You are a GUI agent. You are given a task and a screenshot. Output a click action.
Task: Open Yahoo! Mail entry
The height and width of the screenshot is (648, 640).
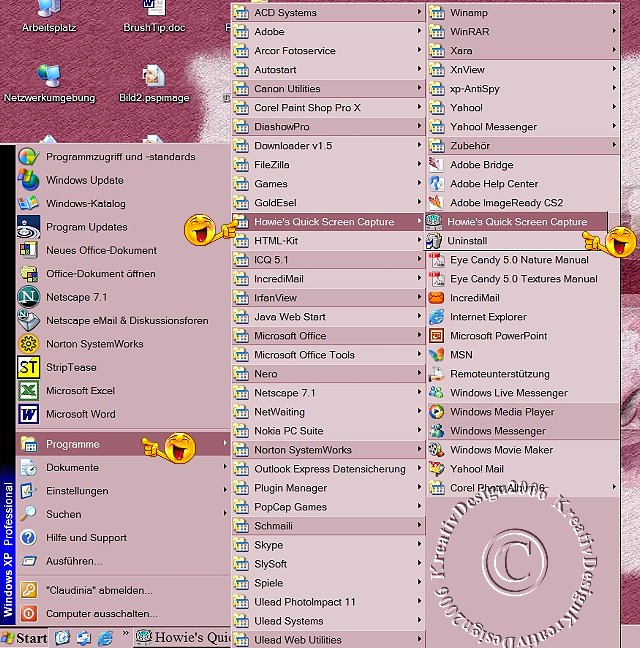[523, 469]
